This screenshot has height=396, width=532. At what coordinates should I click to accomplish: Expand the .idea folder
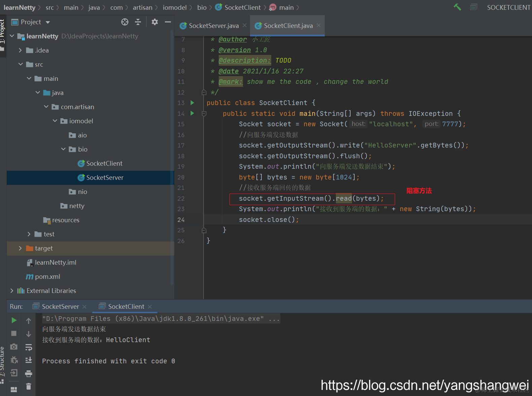click(20, 50)
